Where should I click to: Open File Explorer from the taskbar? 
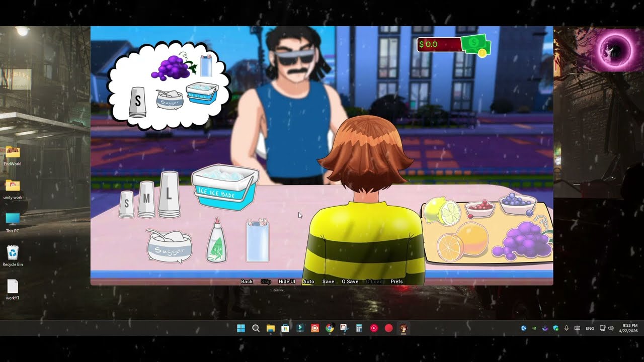click(271, 328)
